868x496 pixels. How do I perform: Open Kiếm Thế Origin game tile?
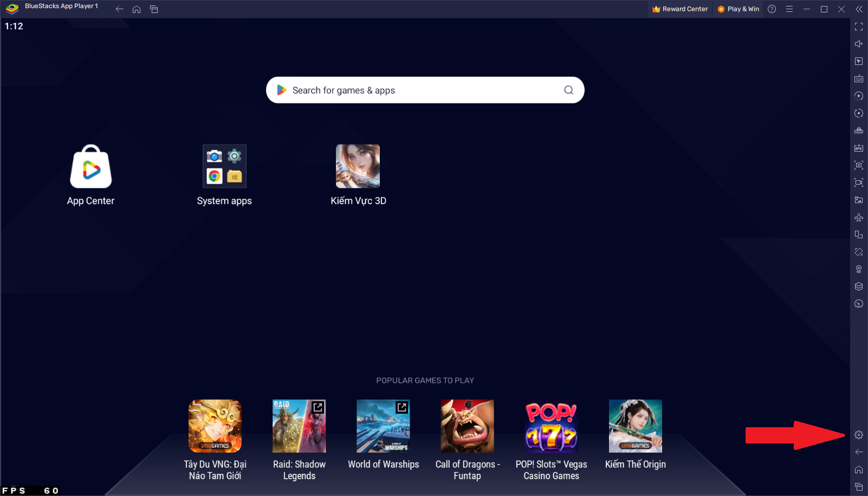pos(636,435)
